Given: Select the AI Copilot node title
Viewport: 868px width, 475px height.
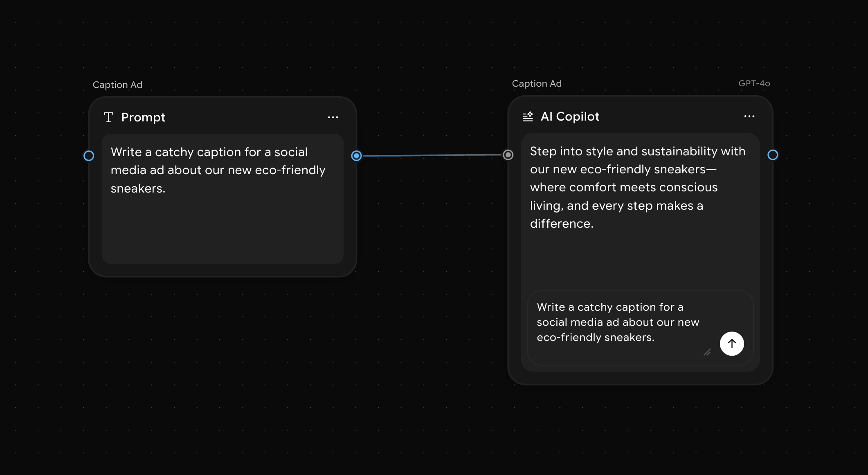Looking at the screenshot, I should click(x=570, y=117).
